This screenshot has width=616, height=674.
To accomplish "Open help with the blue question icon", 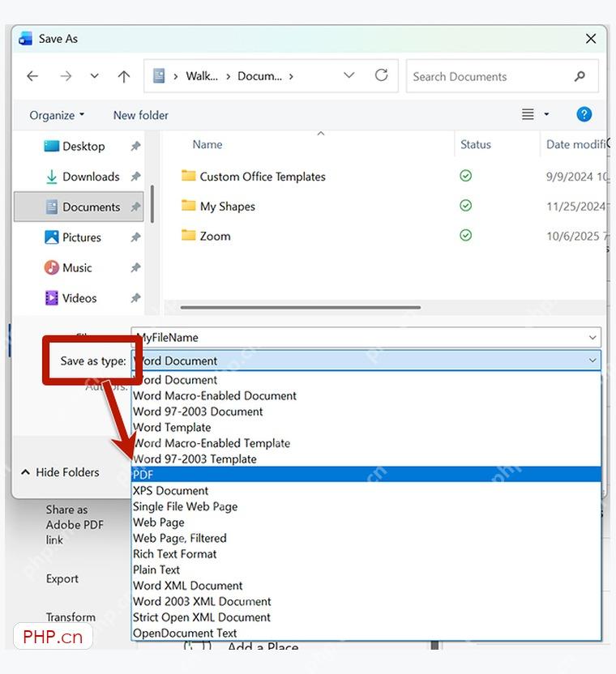I will pos(584,114).
